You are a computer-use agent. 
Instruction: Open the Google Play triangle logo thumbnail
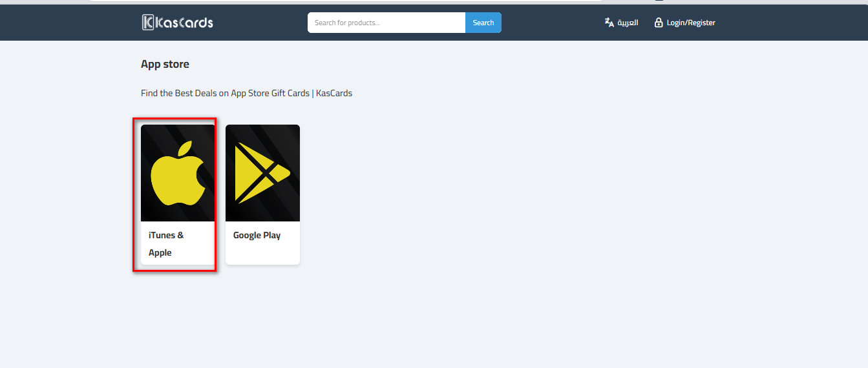[x=262, y=173]
